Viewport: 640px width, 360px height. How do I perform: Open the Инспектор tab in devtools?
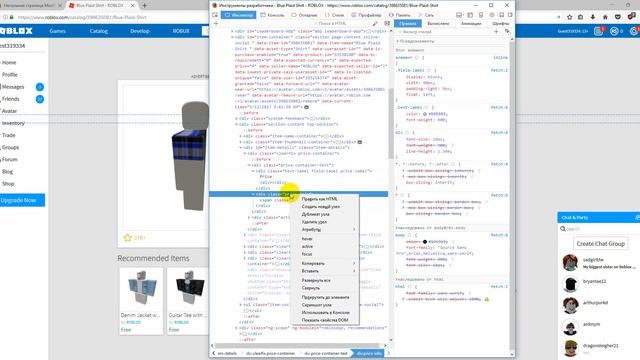(x=239, y=15)
